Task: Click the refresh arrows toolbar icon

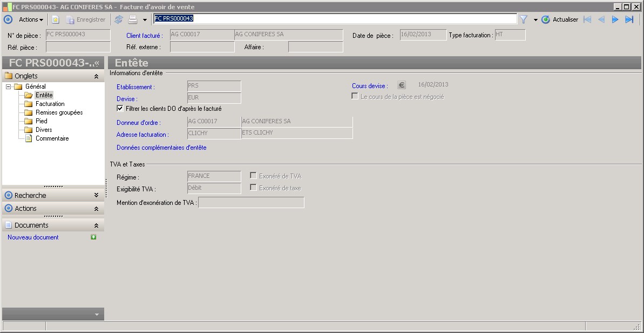Action: click(x=118, y=19)
